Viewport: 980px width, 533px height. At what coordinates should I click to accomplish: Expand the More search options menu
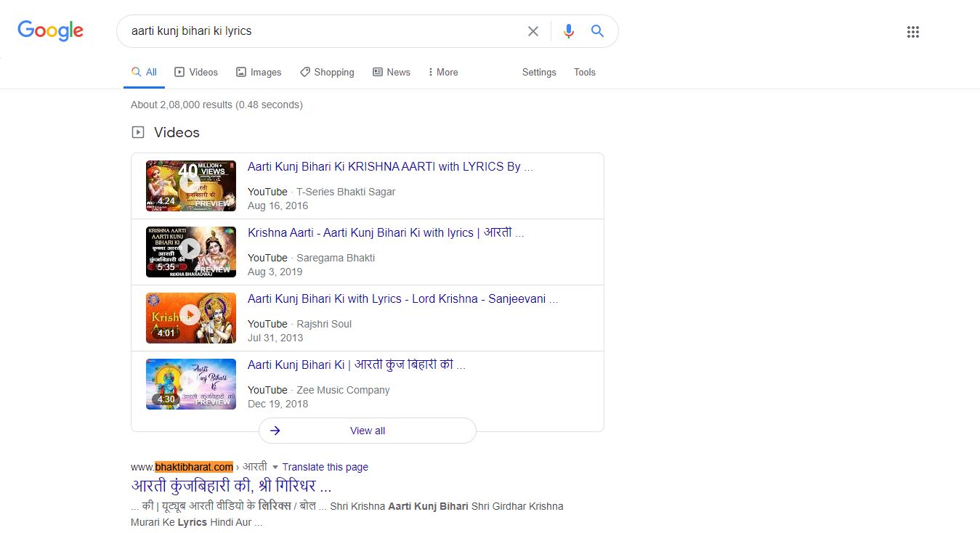(442, 73)
